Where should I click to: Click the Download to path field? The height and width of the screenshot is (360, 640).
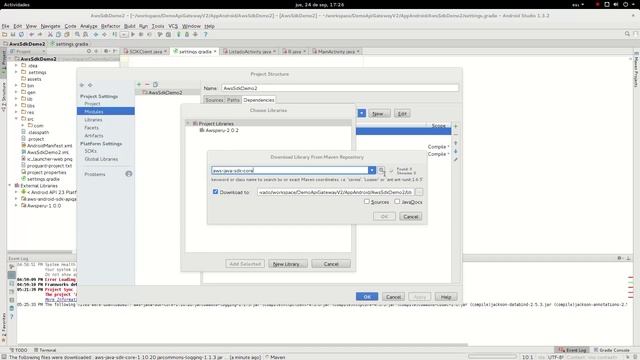tap(336, 192)
